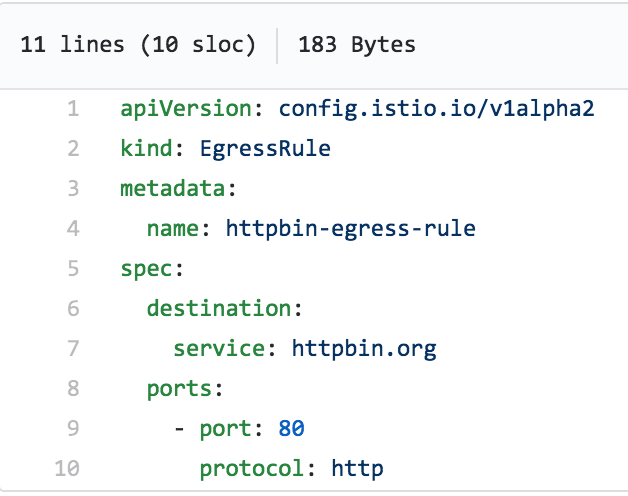Click the httpbin-egress-rule name value
This screenshot has height=496, width=628.
point(350,229)
